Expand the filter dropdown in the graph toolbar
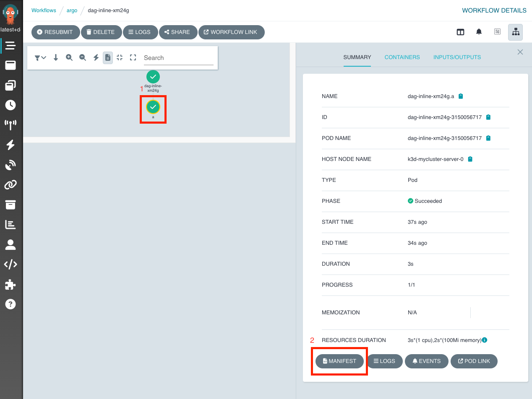 (x=40, y=57)
